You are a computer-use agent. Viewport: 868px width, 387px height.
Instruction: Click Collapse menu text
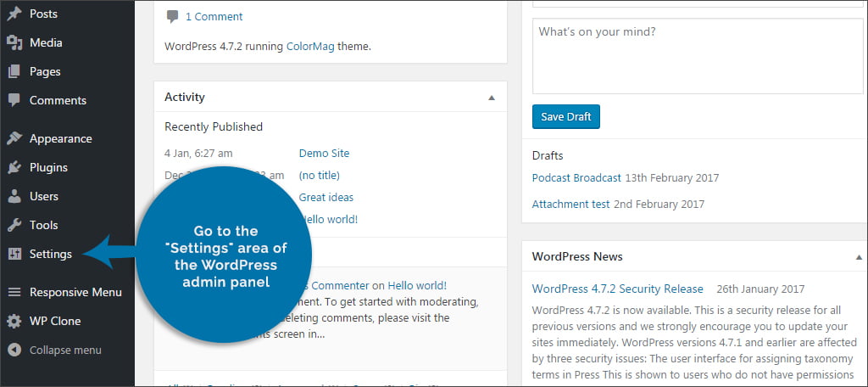pos(65,350)
